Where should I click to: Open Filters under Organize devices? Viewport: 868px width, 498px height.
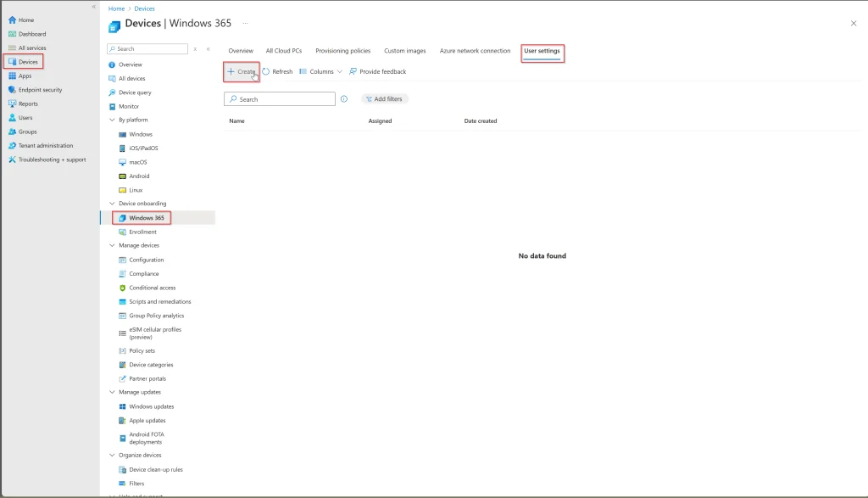[x=131, y=484]
